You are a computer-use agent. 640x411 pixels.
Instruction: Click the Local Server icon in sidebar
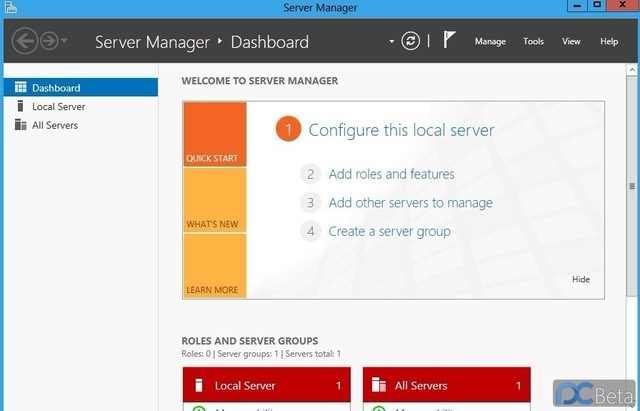tap(20, 106)
